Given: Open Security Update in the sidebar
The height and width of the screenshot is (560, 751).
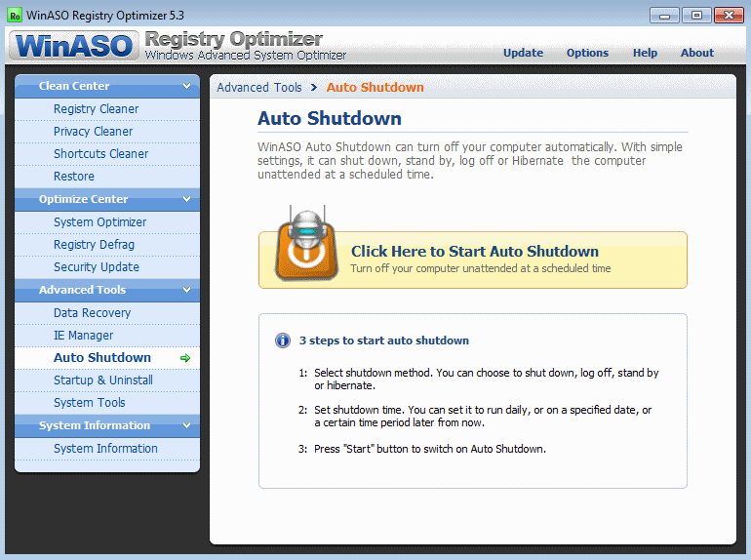Looking at the screenshot, I should pos(107,267).
